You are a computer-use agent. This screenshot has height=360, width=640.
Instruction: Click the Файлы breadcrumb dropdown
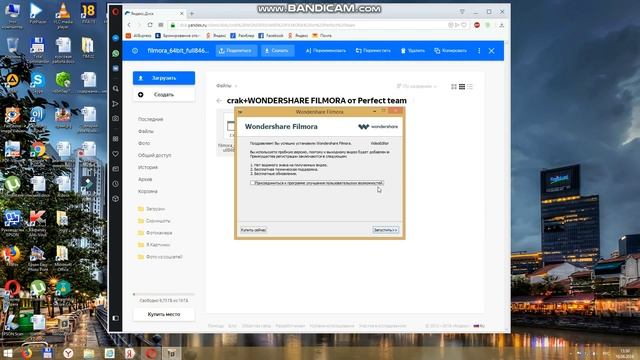[227, 86]
